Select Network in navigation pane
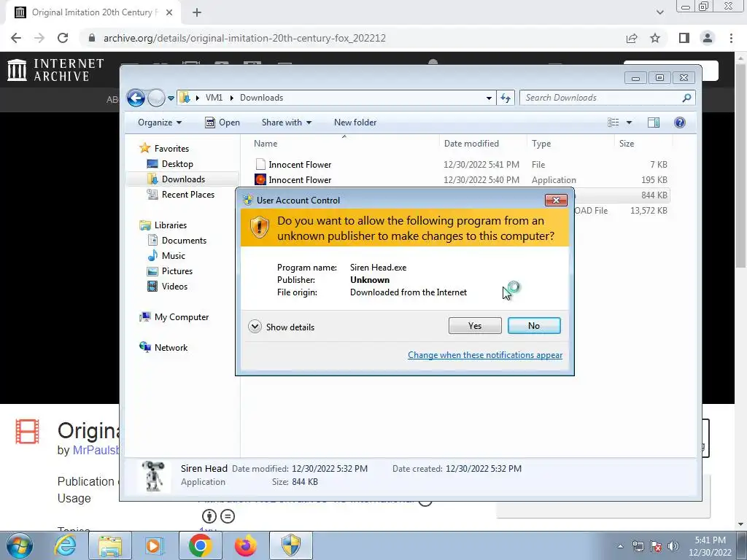The image size is (747, 560). [163, 348]
